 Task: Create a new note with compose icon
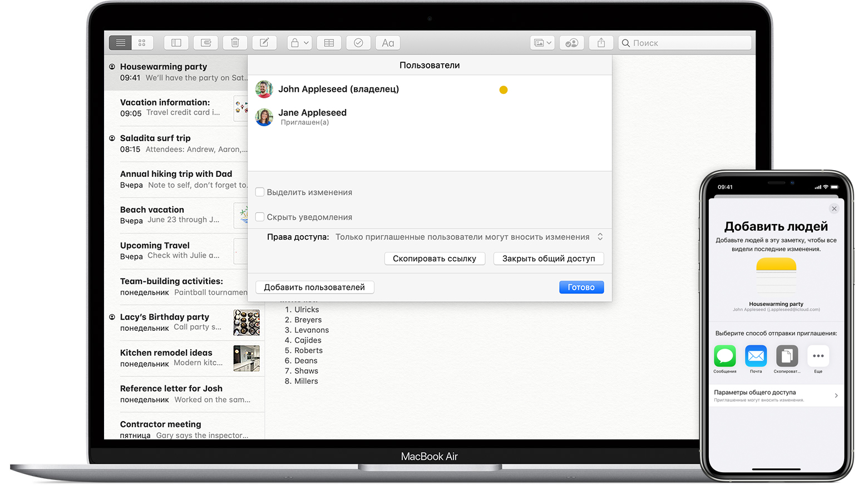click(x=265, y=43)
